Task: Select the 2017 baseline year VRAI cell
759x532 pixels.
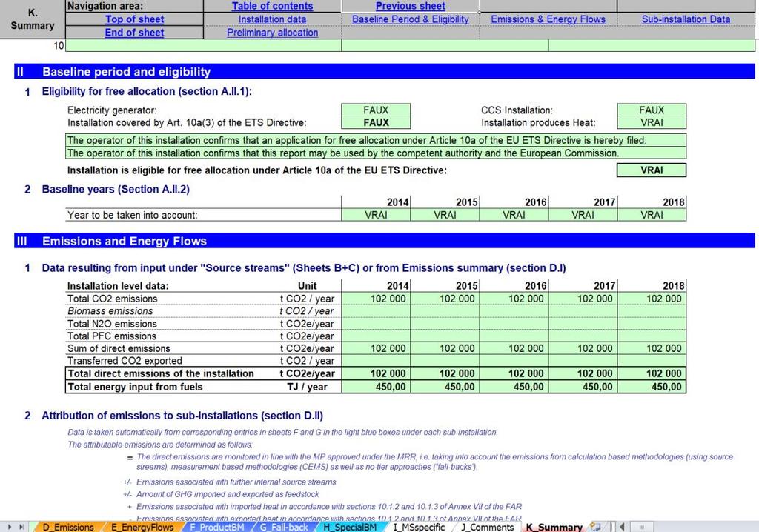Action: coord(583,215)
